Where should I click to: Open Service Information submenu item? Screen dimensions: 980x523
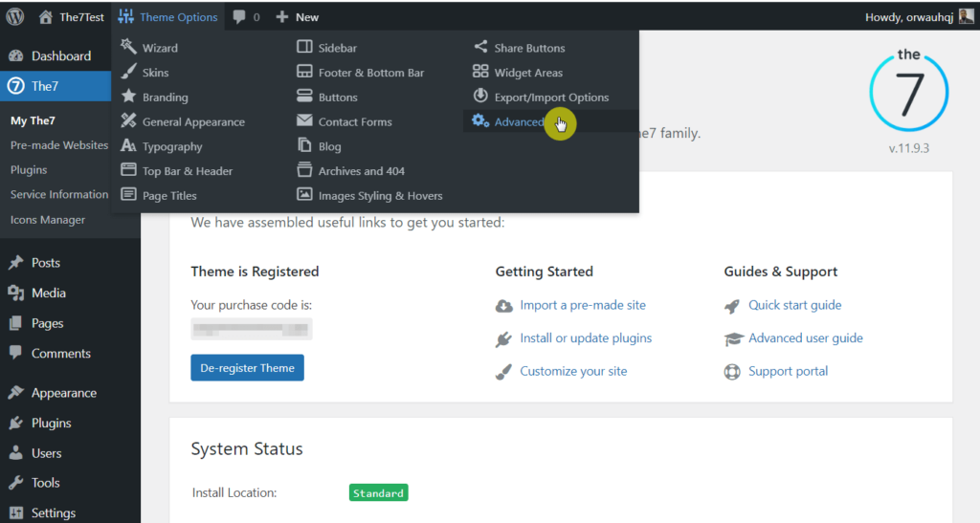[x=59, y=194]
